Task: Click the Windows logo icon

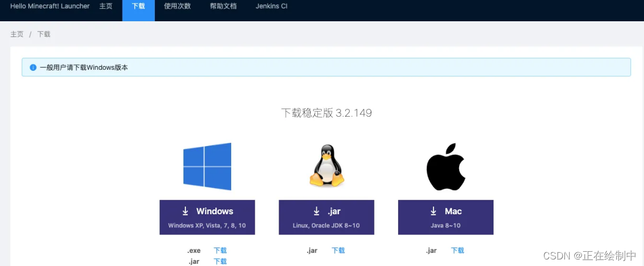Action: (207, 166)
